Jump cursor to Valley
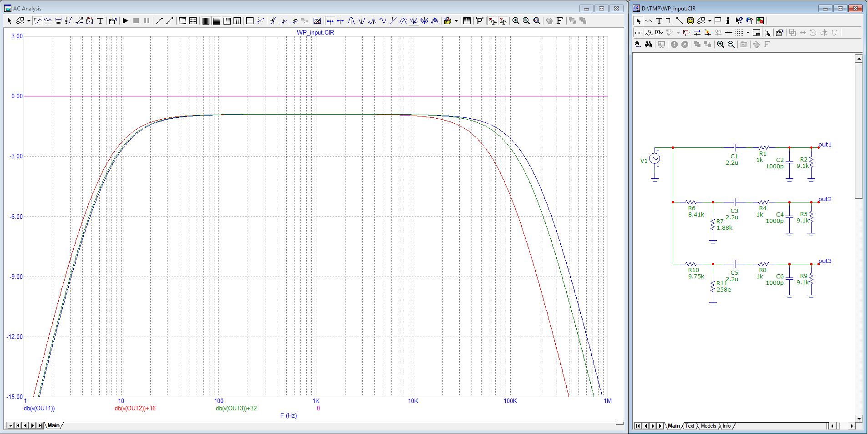The height and width of the screenshot is (434, 868). [361, 20]
